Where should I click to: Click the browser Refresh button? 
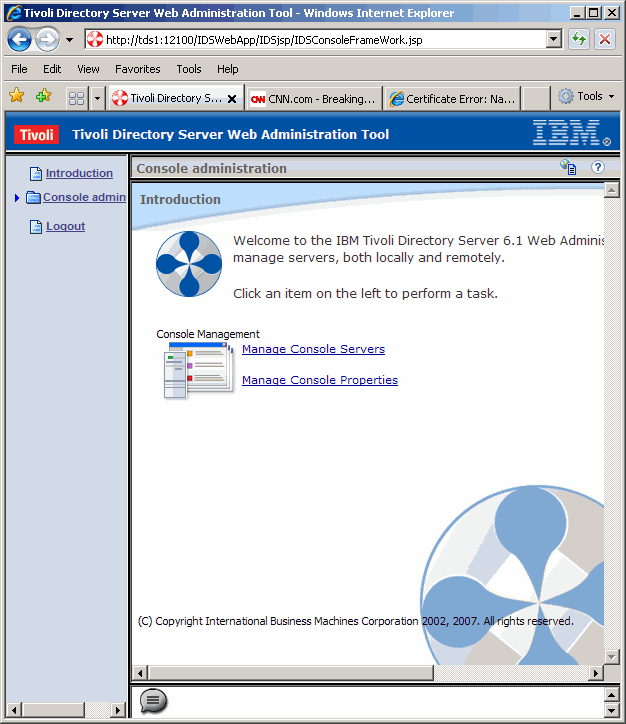point(579,40)
